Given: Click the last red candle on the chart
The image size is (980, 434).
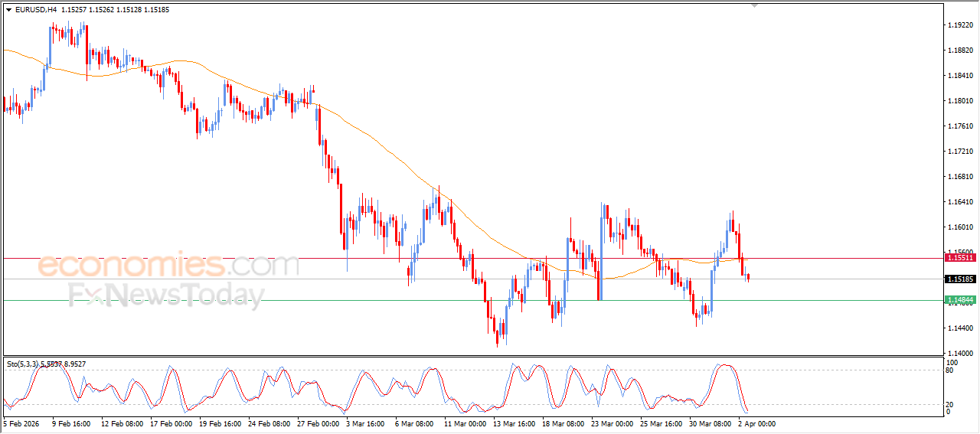Looking at the screenshot, I should [748, 276].
